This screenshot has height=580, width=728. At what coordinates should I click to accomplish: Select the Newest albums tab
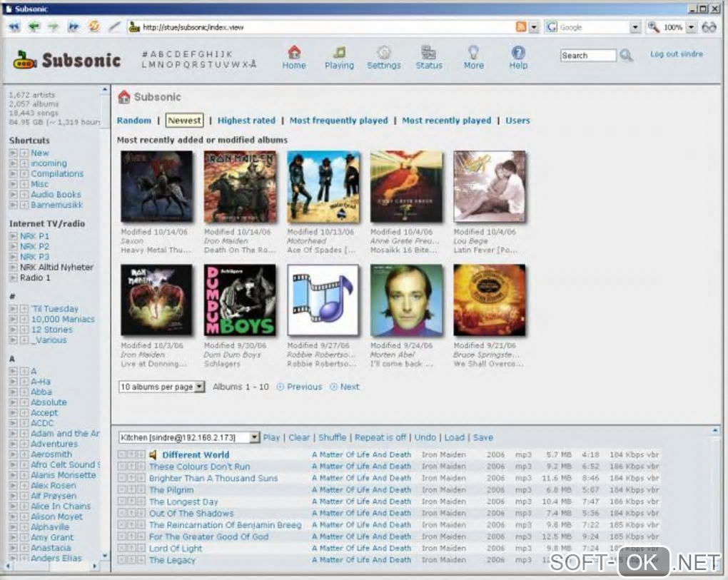(184, 120)
